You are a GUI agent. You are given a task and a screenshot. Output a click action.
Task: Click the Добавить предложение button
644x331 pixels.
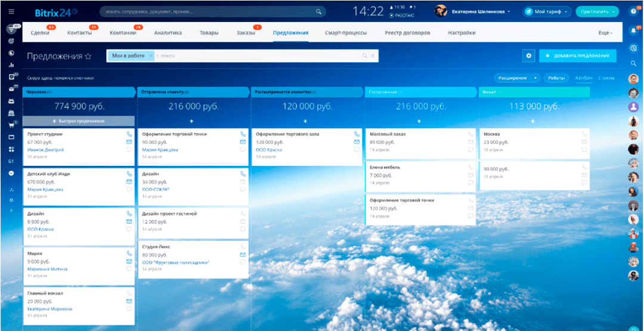[577, 55]
